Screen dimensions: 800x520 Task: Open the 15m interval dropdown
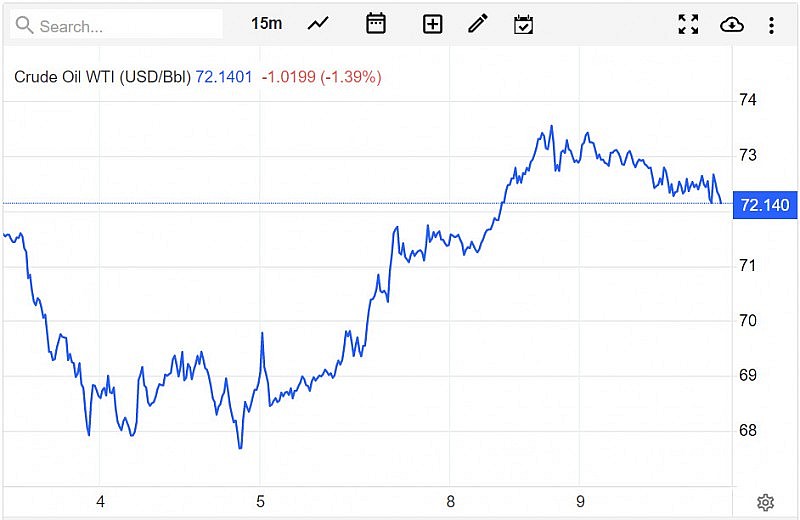(267, 24)
